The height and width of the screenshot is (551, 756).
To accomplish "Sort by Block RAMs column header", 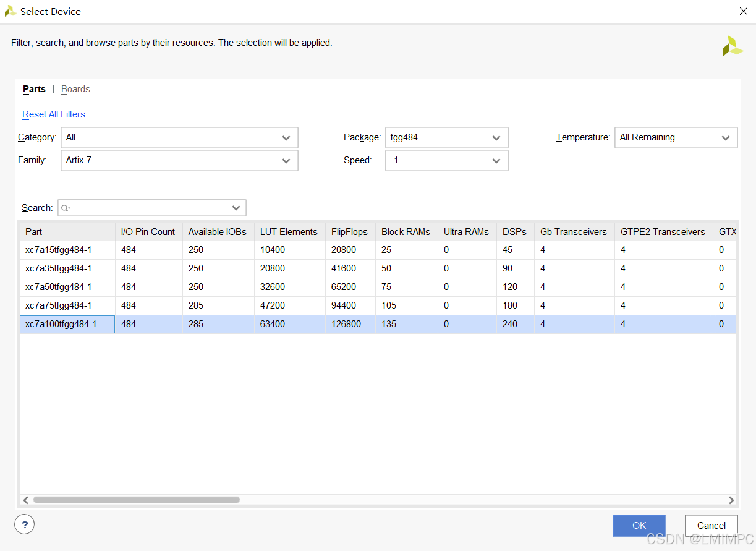I will click(x=406, y=232).
